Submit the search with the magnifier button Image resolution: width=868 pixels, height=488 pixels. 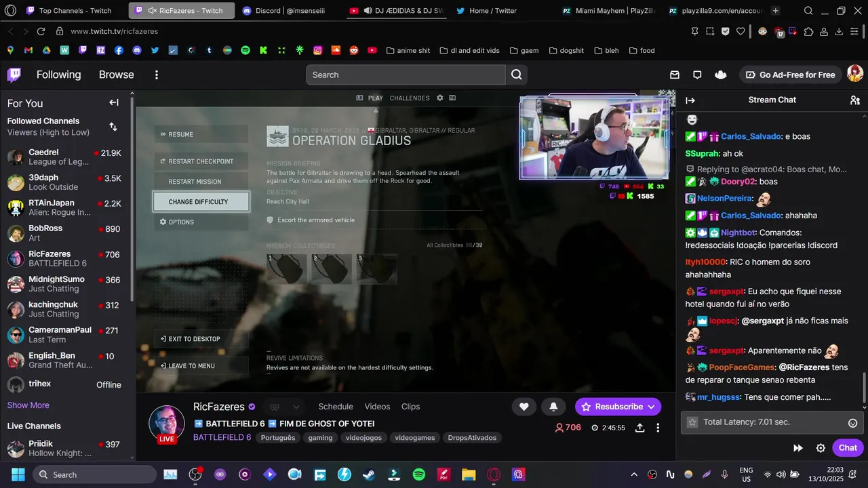coord(517,75)
